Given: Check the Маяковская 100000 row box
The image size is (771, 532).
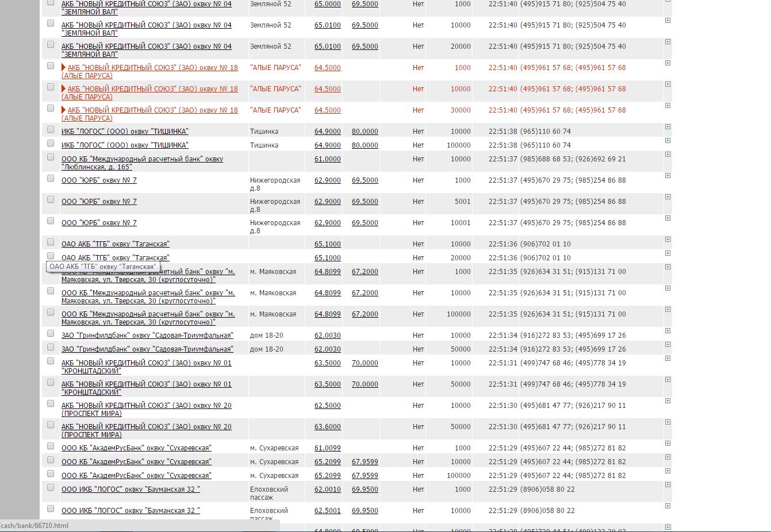Looking at the screenshot, I should pyautogui.click(x=51, y=312).
